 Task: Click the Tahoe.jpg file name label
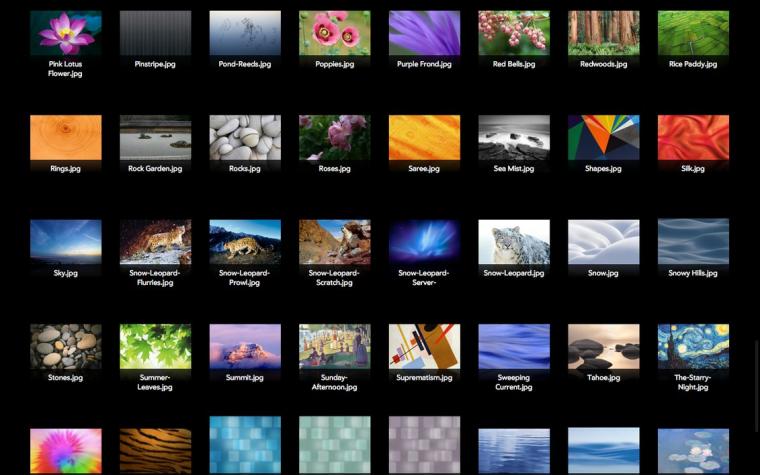603,378
